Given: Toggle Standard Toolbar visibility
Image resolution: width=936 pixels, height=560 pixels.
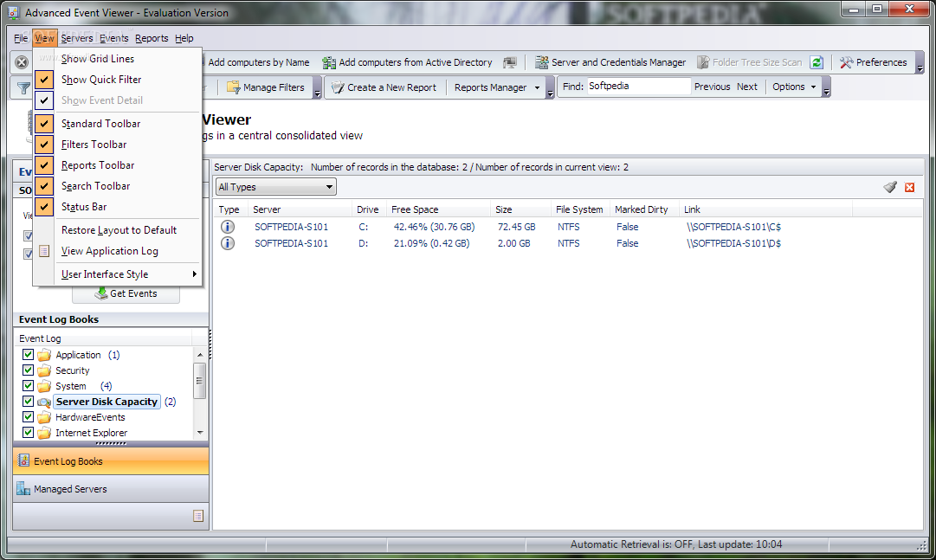Looking at the screenshot, I should (x=118, y=124).
